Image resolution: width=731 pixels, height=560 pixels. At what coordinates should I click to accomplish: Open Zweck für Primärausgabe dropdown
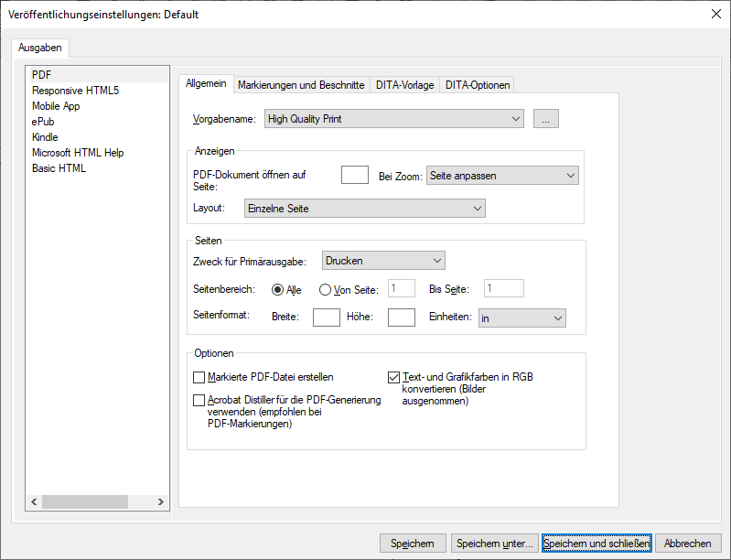pos(383,261)
